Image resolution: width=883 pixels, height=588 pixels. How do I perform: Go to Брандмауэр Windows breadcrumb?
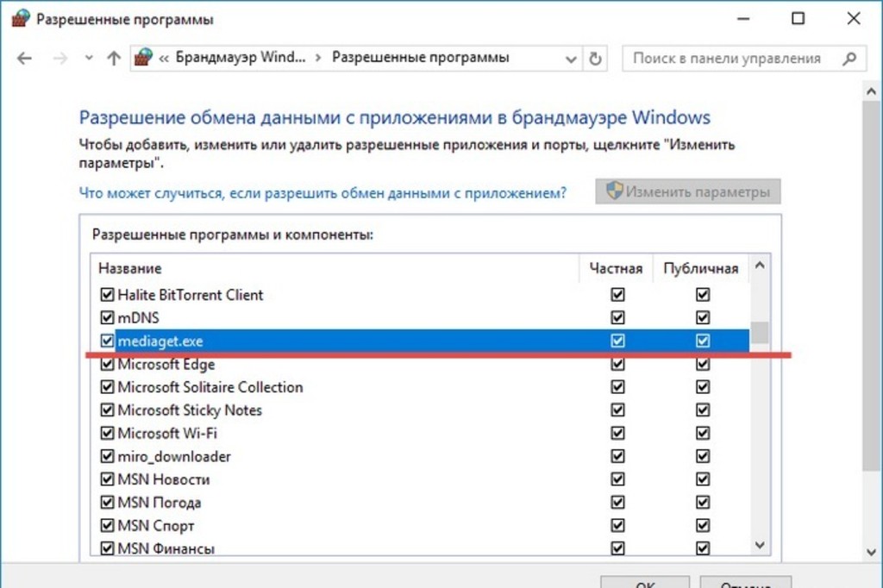click(240, 58)
